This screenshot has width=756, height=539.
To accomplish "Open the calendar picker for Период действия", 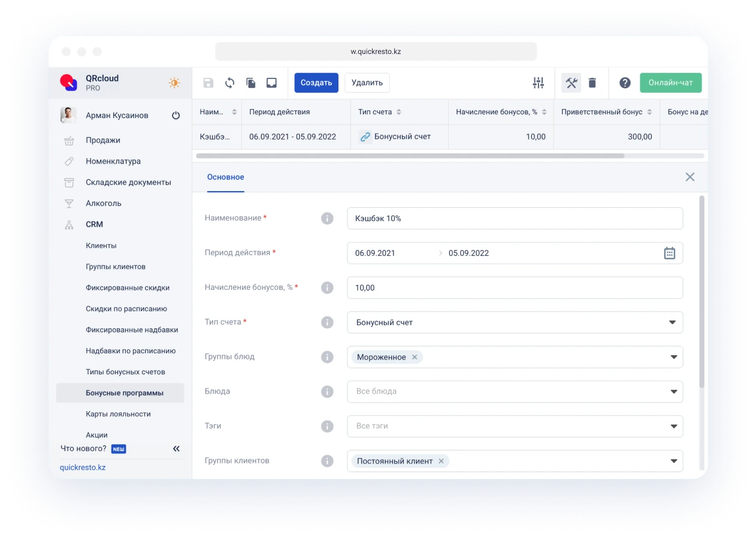I will pyautogui.click(x=669, y=253).
